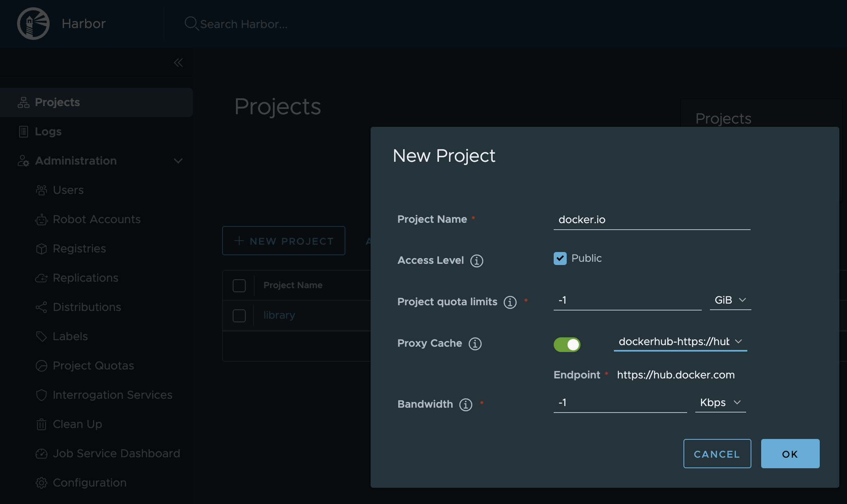Screen dimensions: 847x504
Task: Click the Project Name input field
Action: tap(652, 219)
